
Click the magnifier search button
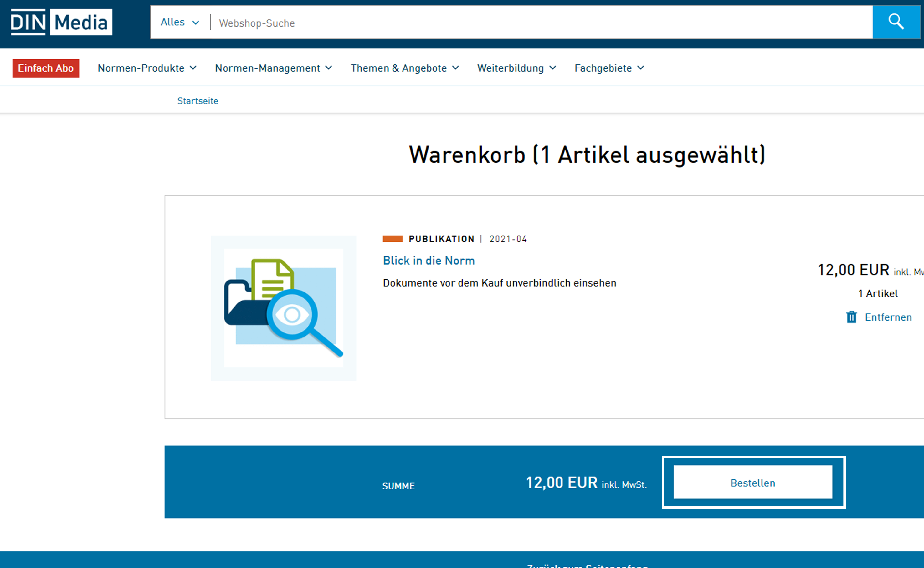[x=896, y=22]
